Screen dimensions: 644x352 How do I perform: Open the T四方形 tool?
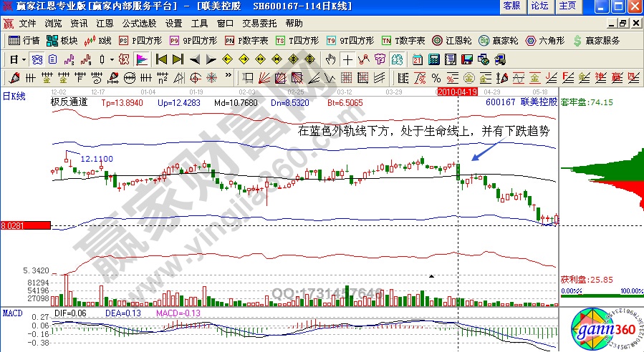[x=297, y=41]
